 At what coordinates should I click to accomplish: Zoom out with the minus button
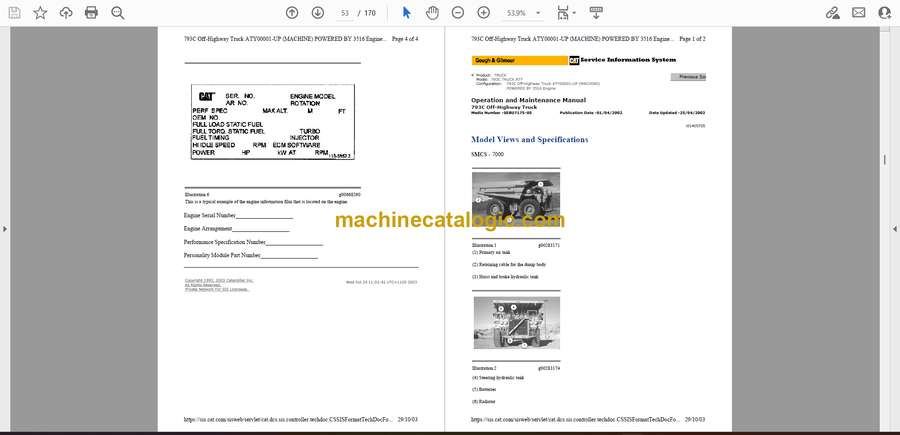pyautogui.click(x=457, y=13)
